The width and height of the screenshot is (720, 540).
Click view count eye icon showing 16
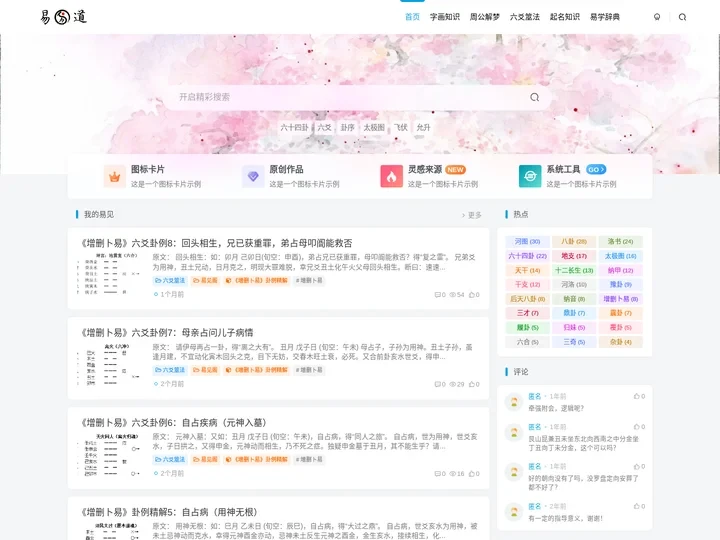point(452,473)
